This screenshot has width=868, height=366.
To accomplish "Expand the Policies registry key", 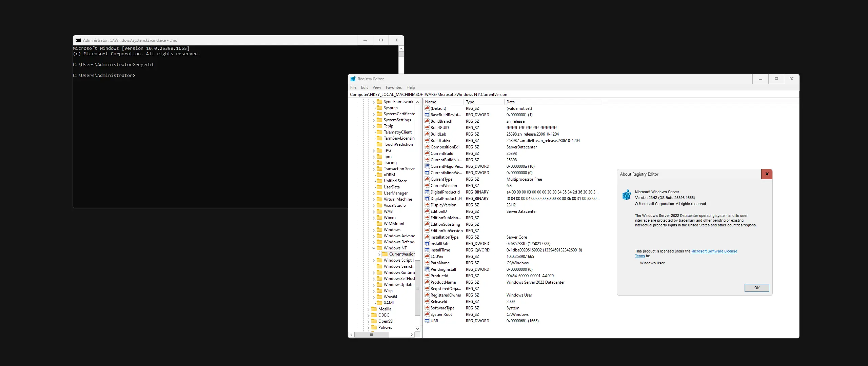I will tap(369, 327).
